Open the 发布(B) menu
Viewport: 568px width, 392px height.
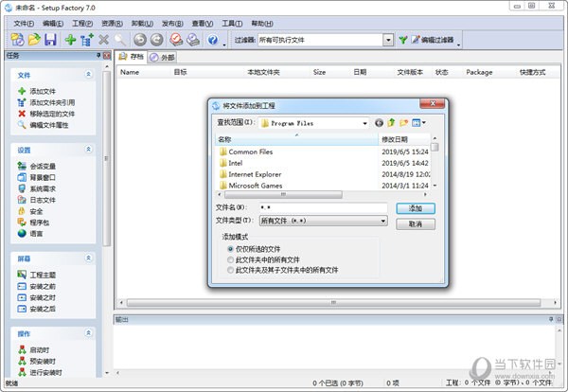click(x=172, y=24)
